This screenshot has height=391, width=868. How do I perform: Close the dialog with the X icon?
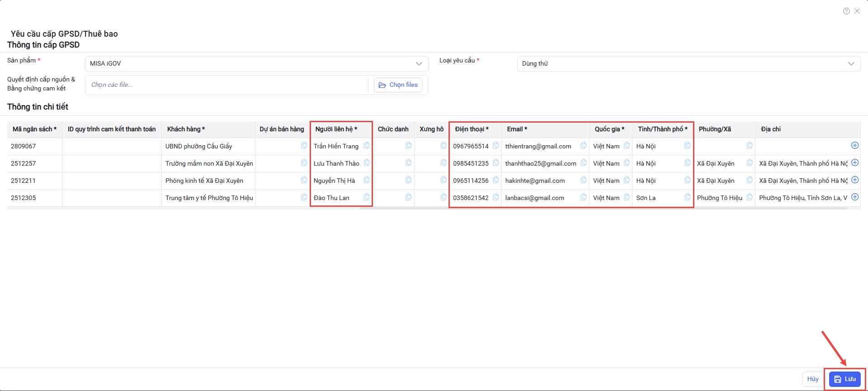coord(857,11)
